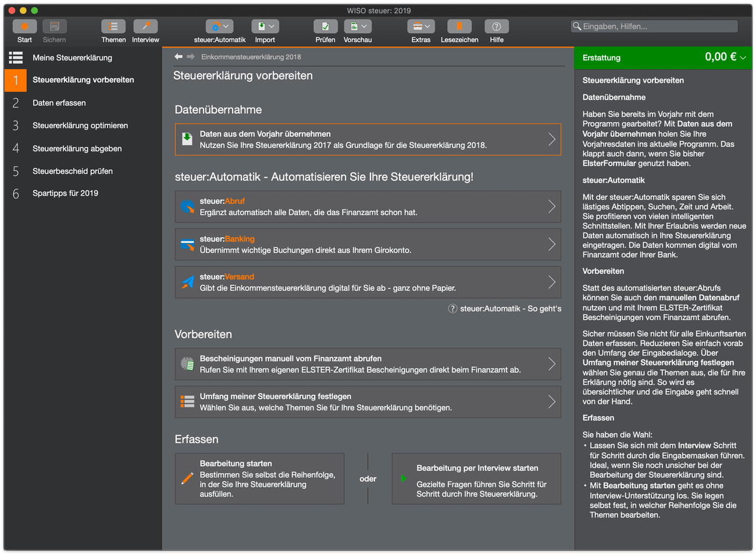Expand the Vorschau toolbar dropdown arrow
This screenshot has width=756, height=554.
pyautogui.click(x=364, y=26)
